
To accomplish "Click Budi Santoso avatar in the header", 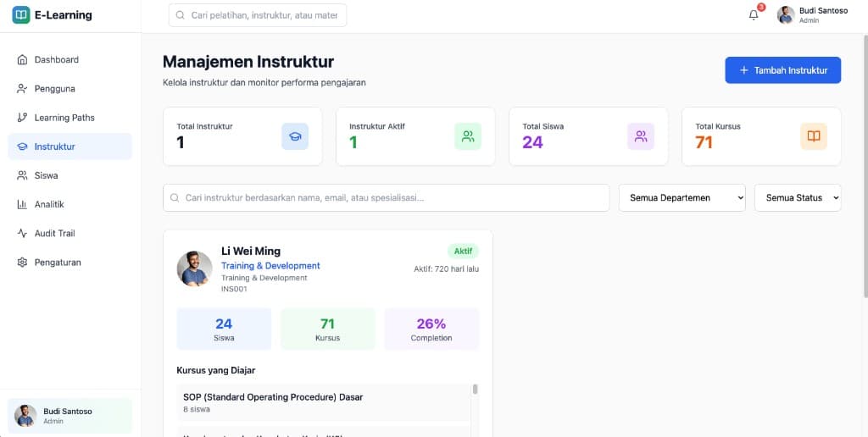I will [786, 15].
